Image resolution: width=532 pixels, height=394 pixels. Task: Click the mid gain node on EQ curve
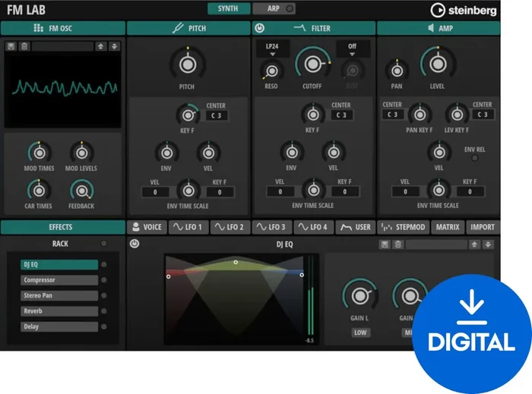(236, 262)
